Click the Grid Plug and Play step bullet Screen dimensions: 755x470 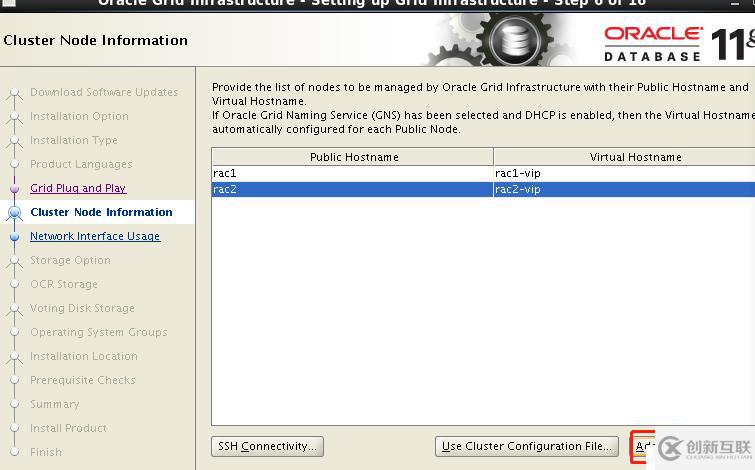pyautogui.click(x=14, y=188)
